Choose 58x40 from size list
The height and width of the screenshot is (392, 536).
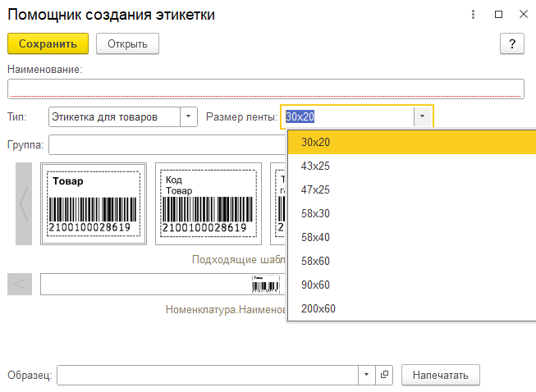tap(315, 237)
